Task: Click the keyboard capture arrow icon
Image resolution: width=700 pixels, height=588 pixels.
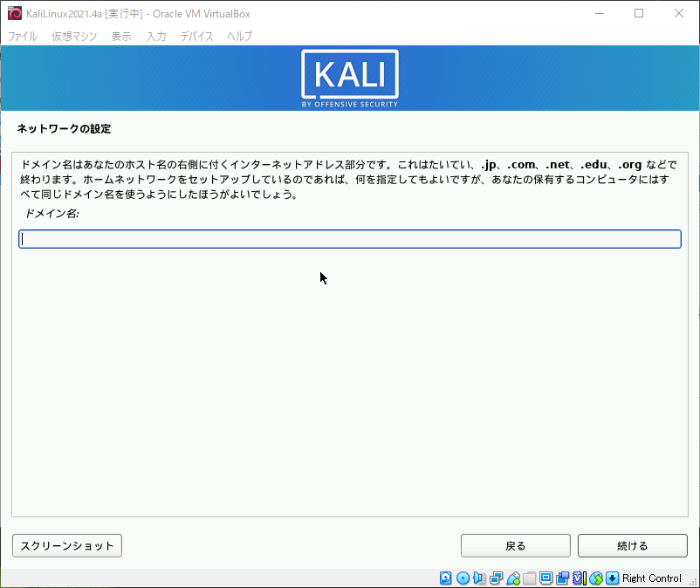Action: tap(613, 578)
